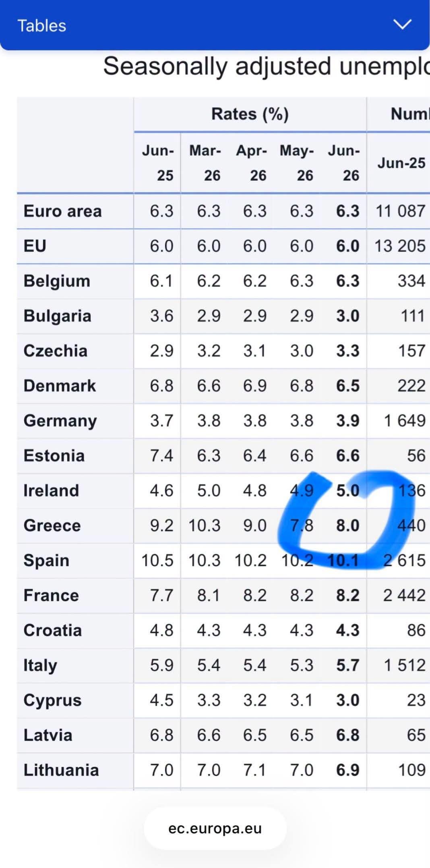Select the Rates (%) column group header
This screenshot has height=868, width=430.
point(250,114)
